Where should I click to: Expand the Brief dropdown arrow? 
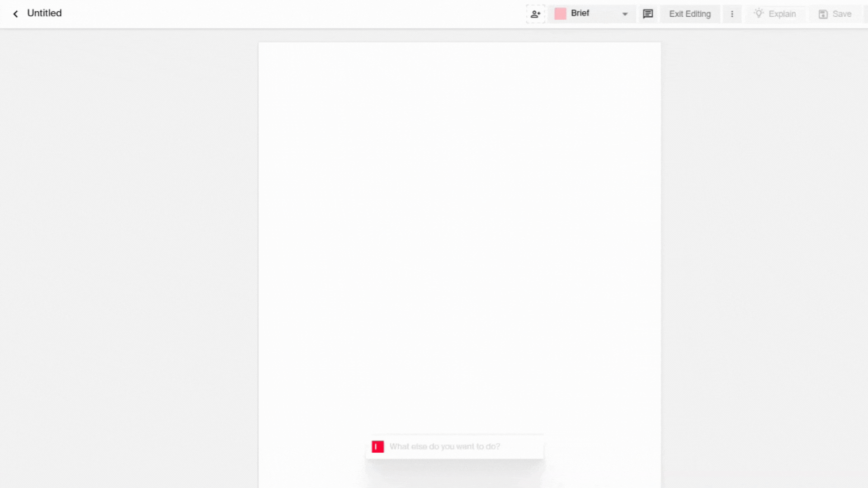click(x=625, y=14)
